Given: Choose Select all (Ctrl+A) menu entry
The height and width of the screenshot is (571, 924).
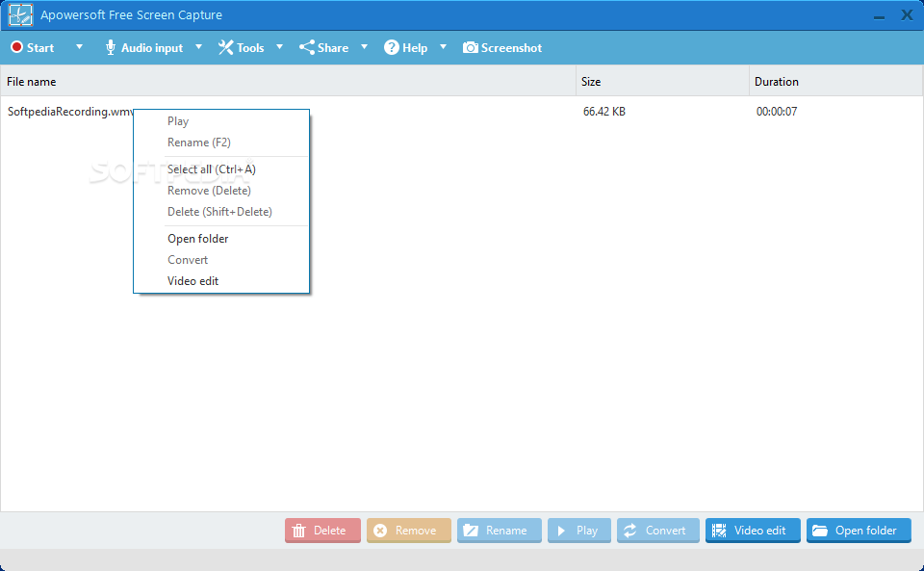Looking at the screenshot, I should [221, 169].
